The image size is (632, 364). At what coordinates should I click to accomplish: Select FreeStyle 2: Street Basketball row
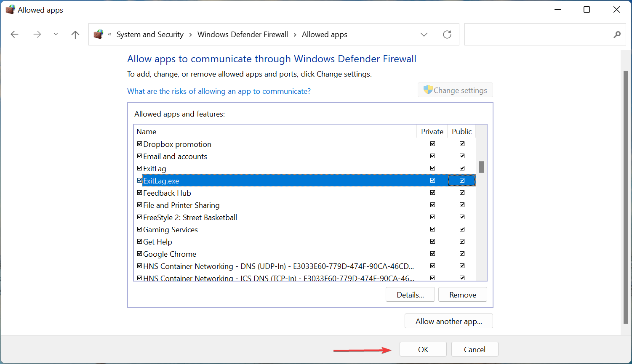305,217
